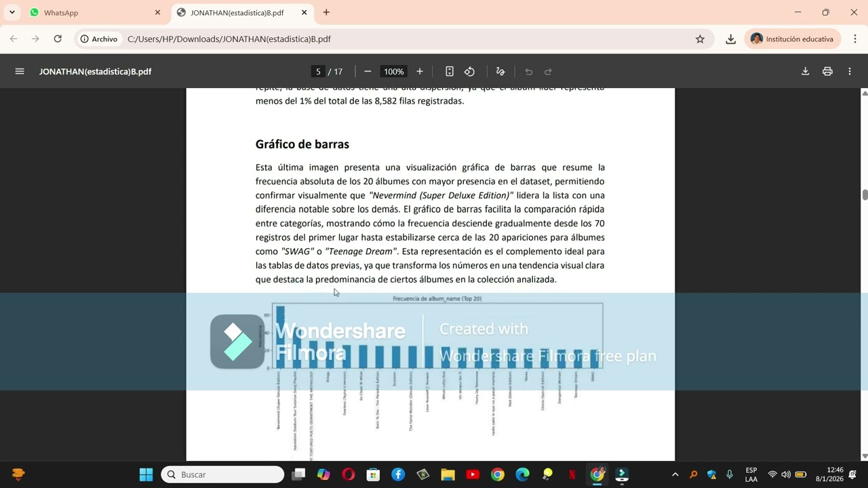This screenshot has width=868, height=488.
Task: Open File Explorer from taskbar
Action: (448, 474)
